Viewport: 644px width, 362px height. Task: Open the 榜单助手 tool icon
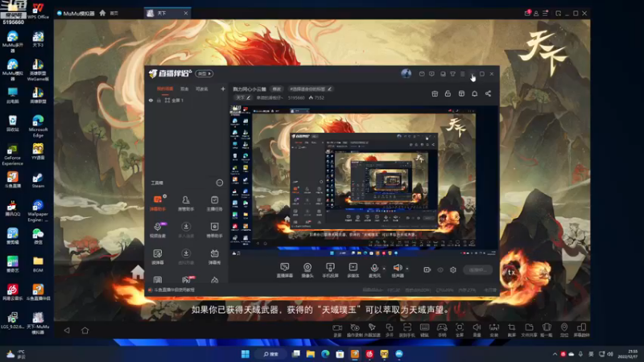[214, 230]
